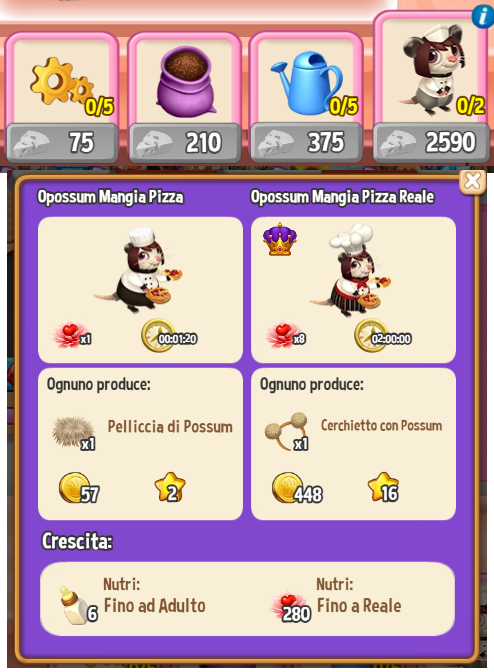Select the purple seed bag item
494x672 pixels.
tap(185, 81)
